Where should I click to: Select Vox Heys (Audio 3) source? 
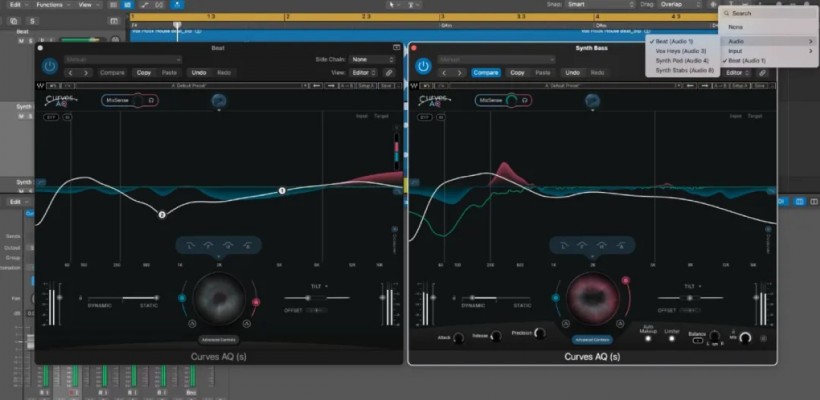click(x=682, y=51)
